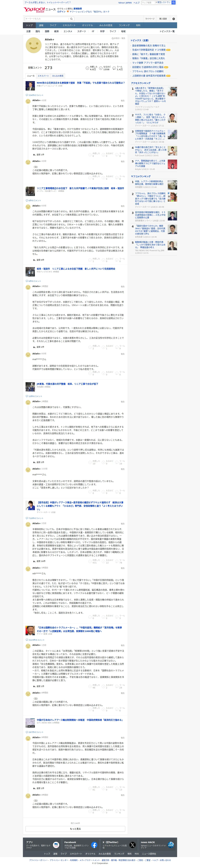Screen dimensions: 200x868
Task: Open JR東海、代替水源の井戸整備 article headline
Action: (x=67, y=384)
